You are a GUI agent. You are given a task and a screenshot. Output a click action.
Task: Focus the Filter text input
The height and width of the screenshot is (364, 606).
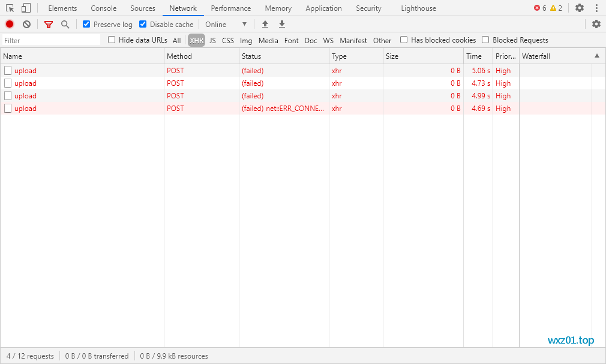click(51, 40)
